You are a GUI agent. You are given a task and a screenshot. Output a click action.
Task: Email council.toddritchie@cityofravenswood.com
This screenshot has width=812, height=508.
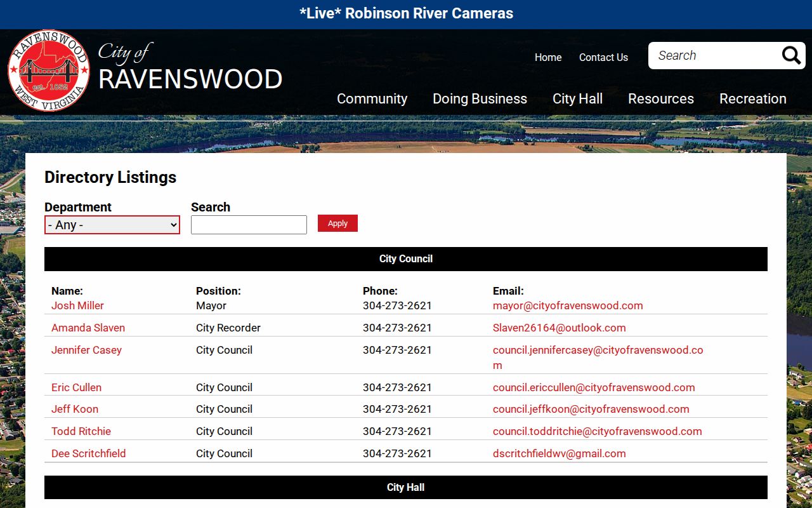click(598, 431)
